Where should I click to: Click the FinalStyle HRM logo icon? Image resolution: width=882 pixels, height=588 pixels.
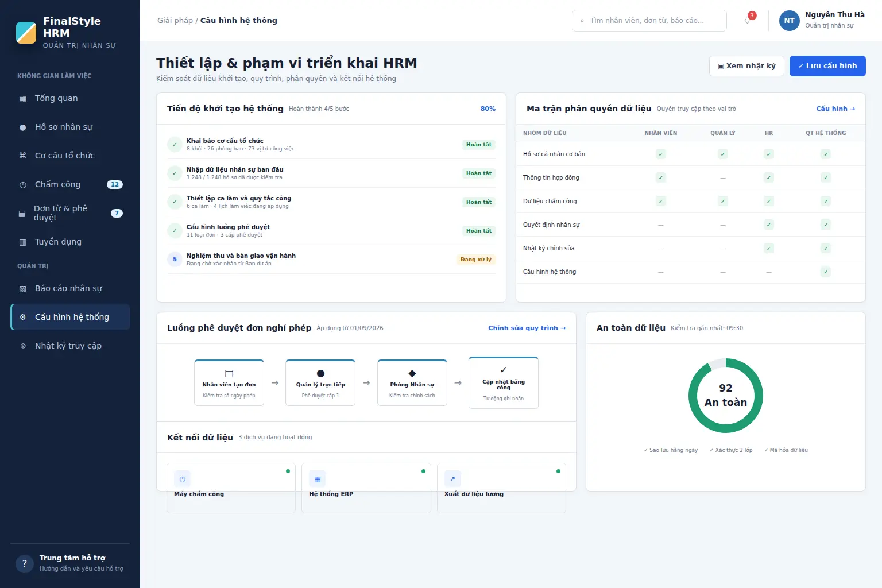tap(26, 33)
